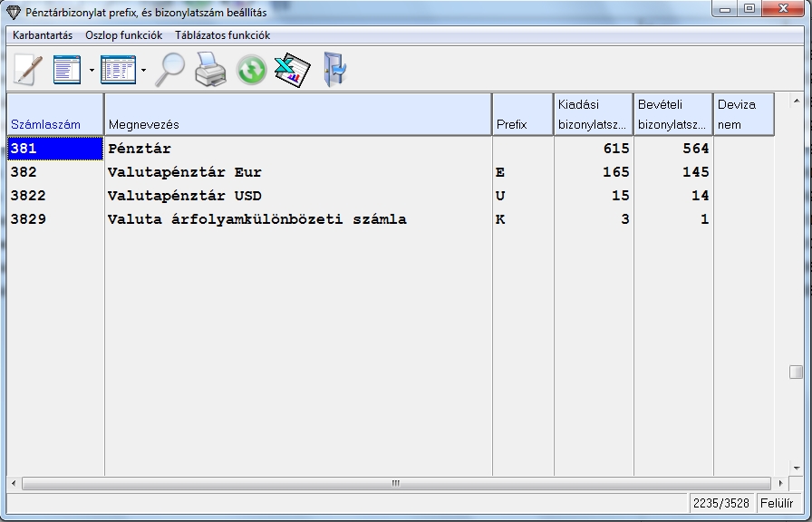Image resolution: width=812 pixels, height=522 pixels.
Task: Exit using the door icon
Action: point(334,70)
